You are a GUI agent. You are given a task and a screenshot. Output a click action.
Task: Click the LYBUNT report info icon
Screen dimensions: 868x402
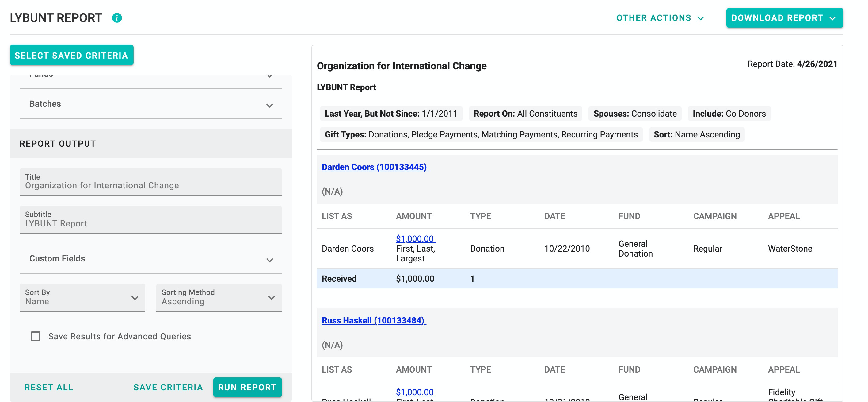(x=117, y=18)
